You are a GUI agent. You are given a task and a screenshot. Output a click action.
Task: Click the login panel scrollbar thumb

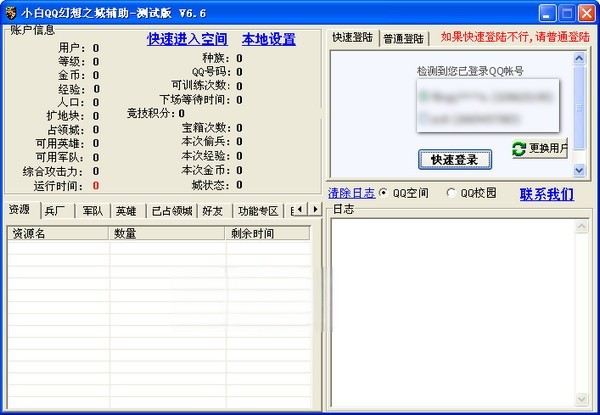click(579, 108)
